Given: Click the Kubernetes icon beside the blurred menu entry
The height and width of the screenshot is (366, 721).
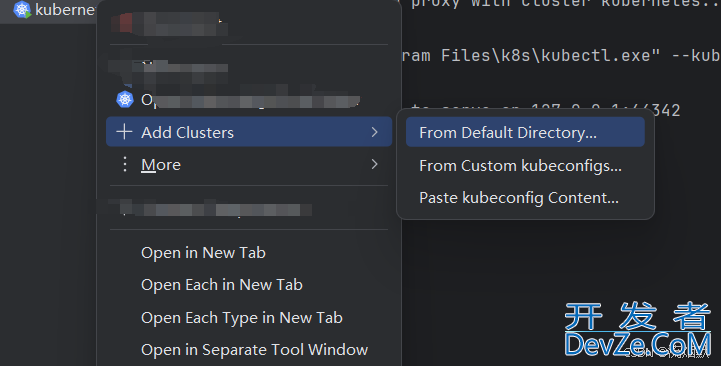Looking at the screenshot, I should 125,99.
